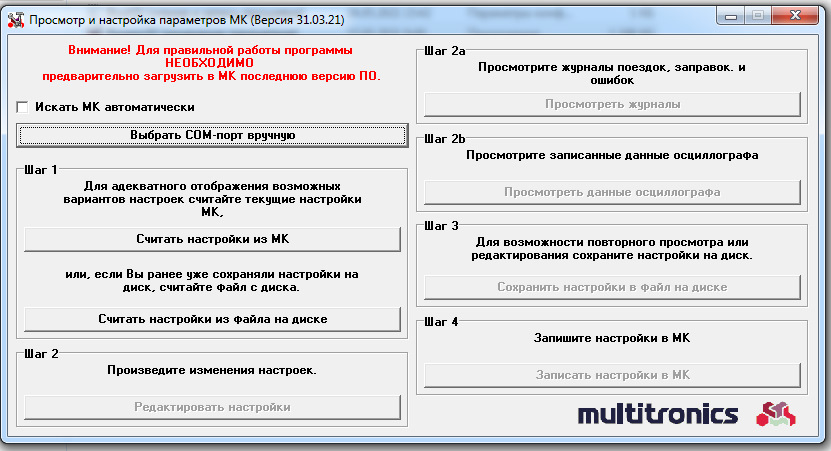Click the multitronics logo icon
This screenshot has height=451, width=831.
pyautogui.click(x=776, y=414)
